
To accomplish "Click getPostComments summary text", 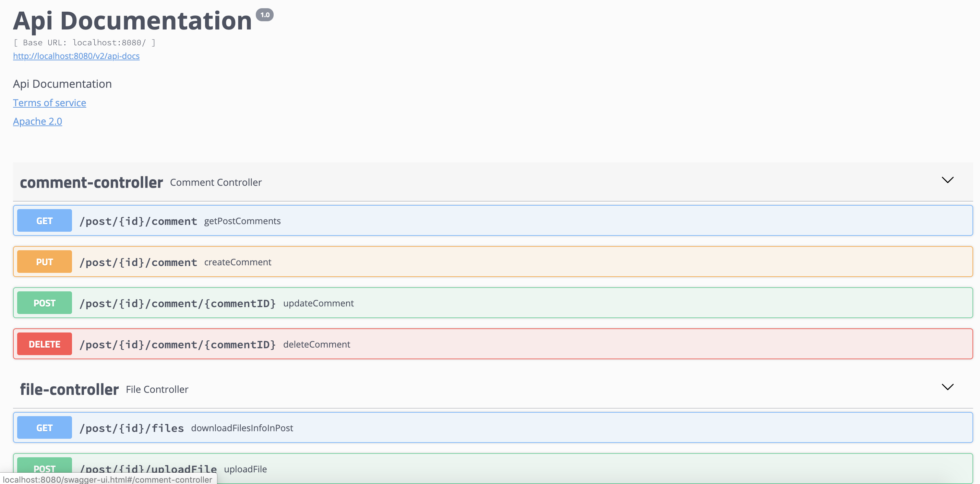I will coord(242,221).
